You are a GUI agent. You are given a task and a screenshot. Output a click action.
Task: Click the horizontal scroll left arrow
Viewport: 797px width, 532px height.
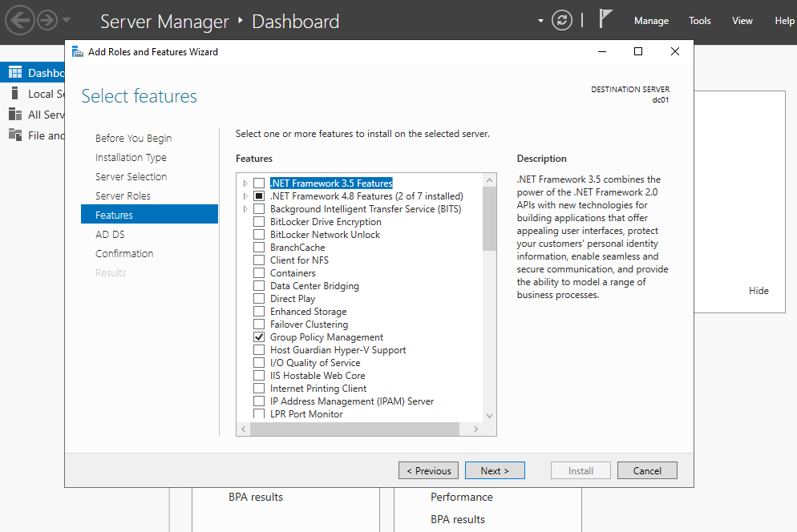[244, 429]
